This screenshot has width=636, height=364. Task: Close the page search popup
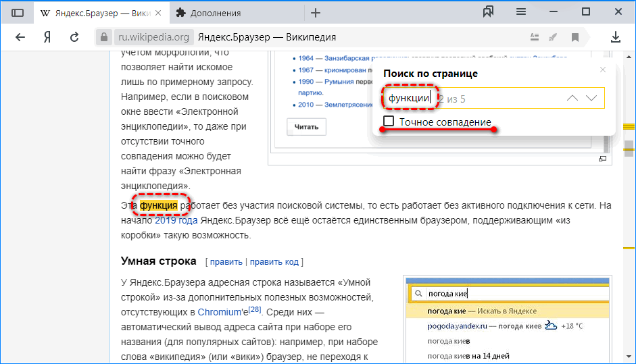pyautogui.click(x=603, y=70)
